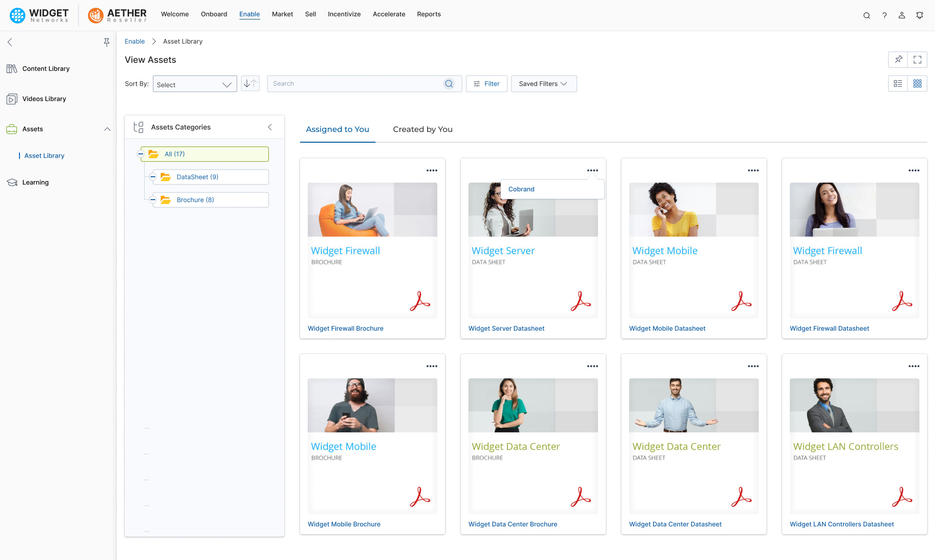Screen dimensions: 935x560
Task: Click the help question mark icon
Action: [x=884, y=15]
